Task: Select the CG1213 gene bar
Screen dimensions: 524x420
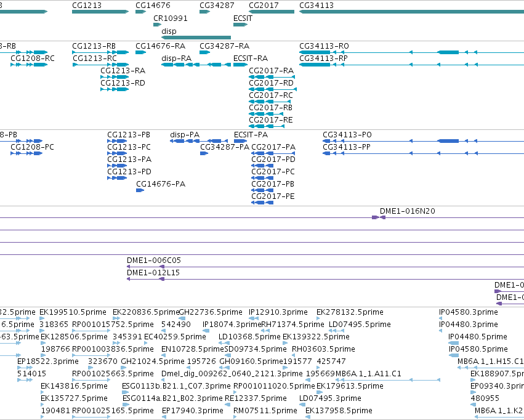Action: coord(100,12)
